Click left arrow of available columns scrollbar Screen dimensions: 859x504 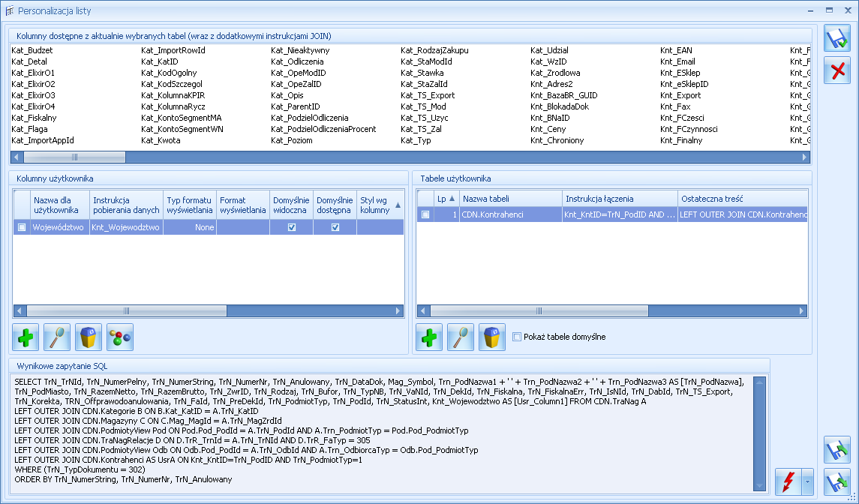[x=17, y=157]
